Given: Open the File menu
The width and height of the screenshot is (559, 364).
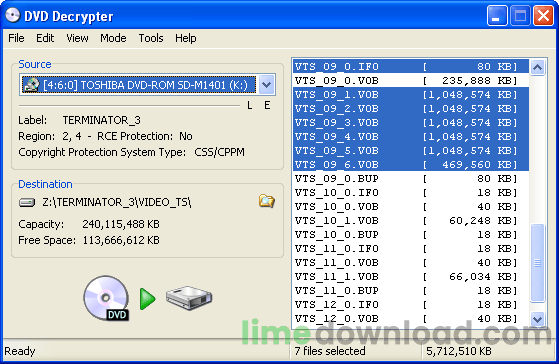Looking at the screenshot, I should 16,38.
